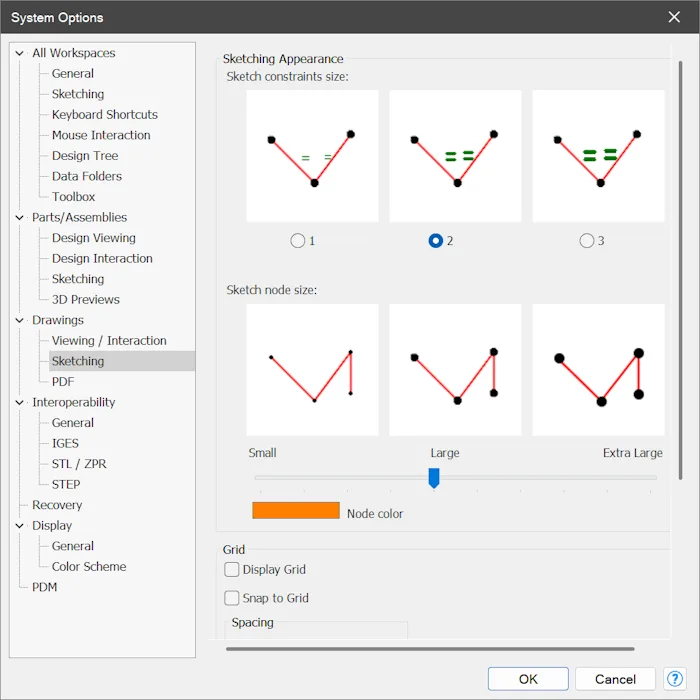
Task: Open PDF options under Drawings
Action: coord(63,381)
